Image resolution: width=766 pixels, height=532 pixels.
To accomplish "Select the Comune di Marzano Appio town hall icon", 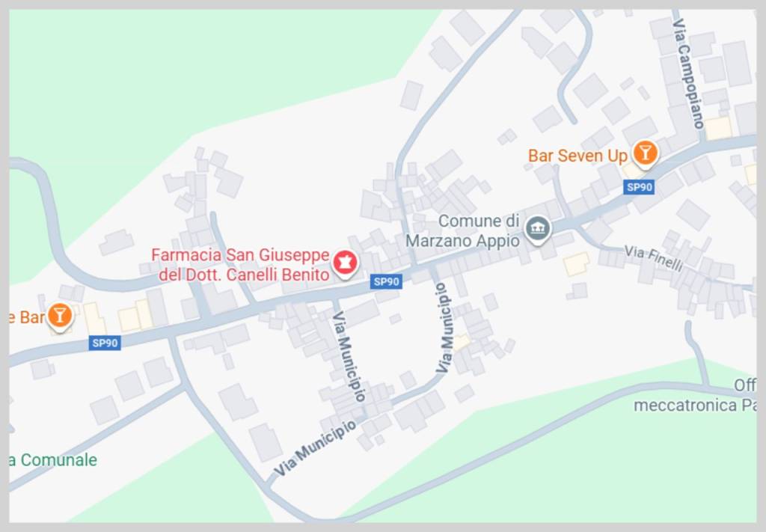I will pos(537,229).
